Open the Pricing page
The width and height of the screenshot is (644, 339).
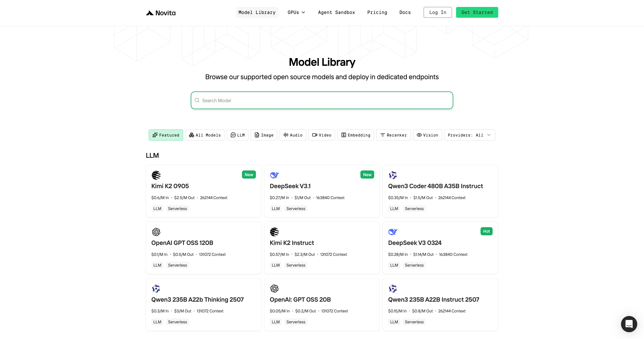pos(377,12)
